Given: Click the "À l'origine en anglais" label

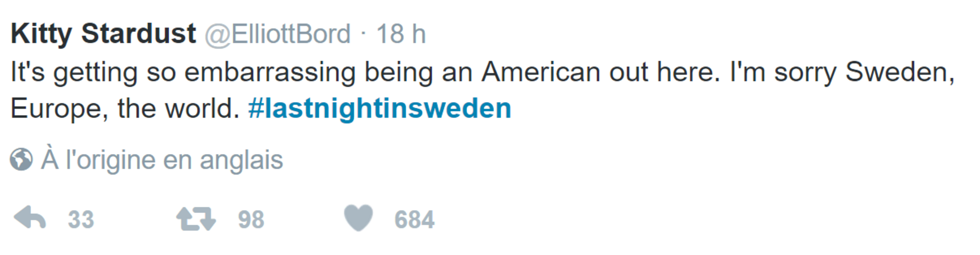Looking at the screenshot, I should pyautogui.click(x=162, y=160).
